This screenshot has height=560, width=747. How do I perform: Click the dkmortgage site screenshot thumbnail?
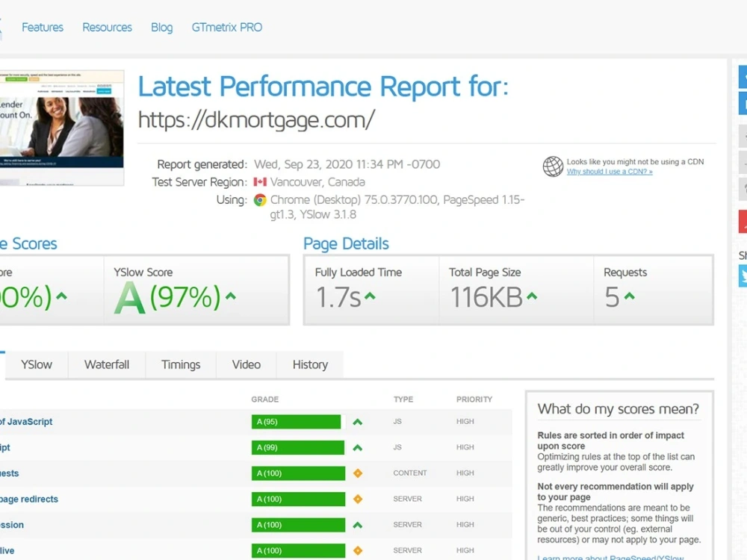(x=61, y=128)
